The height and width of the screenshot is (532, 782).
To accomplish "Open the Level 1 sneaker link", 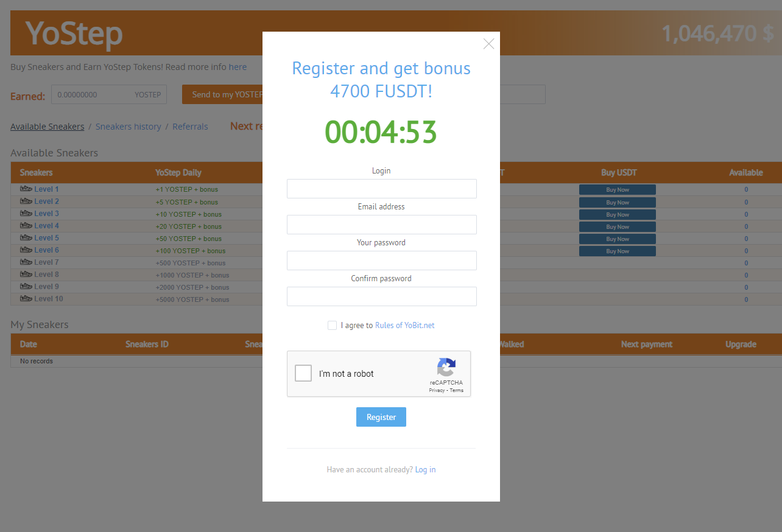I will click(46, 189).
